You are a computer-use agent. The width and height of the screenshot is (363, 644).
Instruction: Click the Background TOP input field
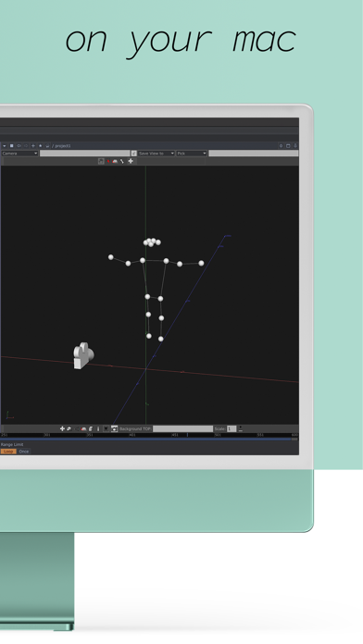point(183,428)
